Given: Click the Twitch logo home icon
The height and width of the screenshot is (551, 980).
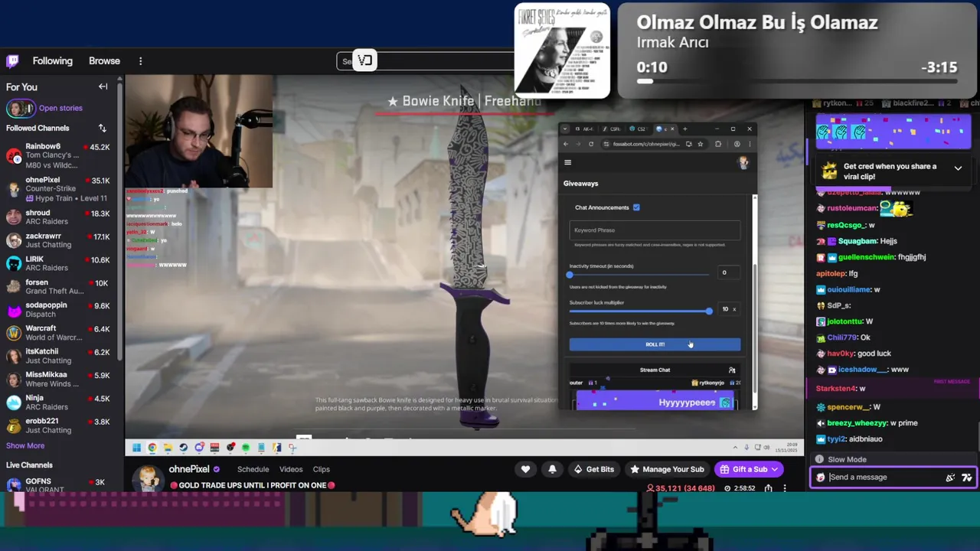Looking at the screenshot, I should (12, 61).
